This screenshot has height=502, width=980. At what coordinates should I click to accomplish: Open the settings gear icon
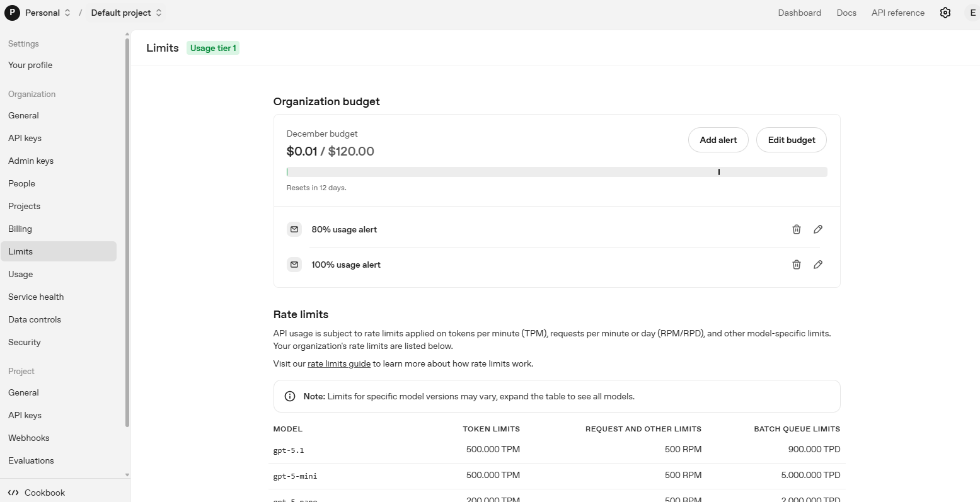coord(945,13)
